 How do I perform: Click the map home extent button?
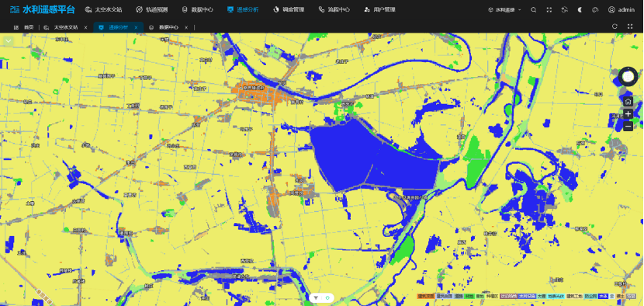(x=628, y=102)
